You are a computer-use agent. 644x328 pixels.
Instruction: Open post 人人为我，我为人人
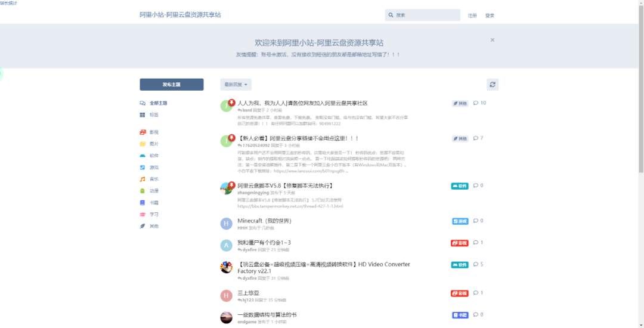coord(303,103)
